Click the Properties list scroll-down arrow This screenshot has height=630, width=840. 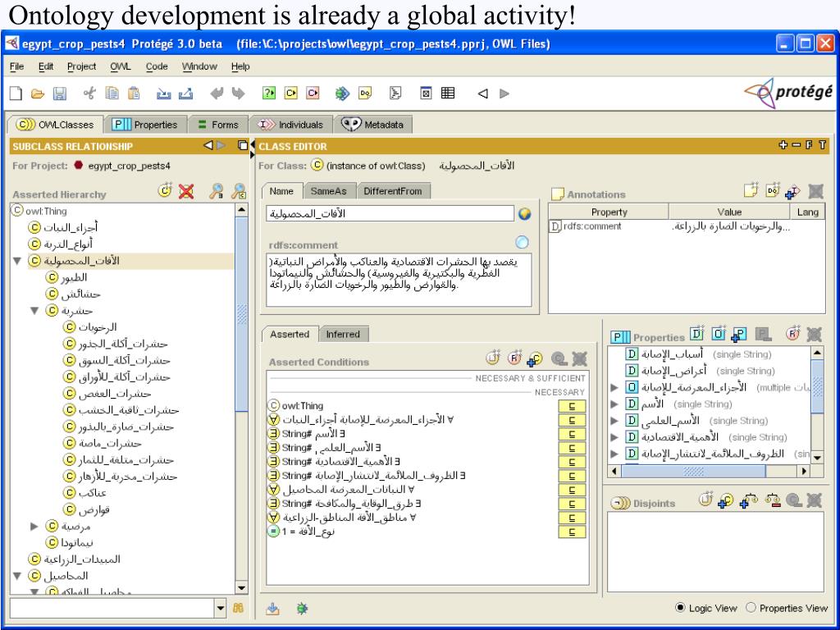(817, 457)
